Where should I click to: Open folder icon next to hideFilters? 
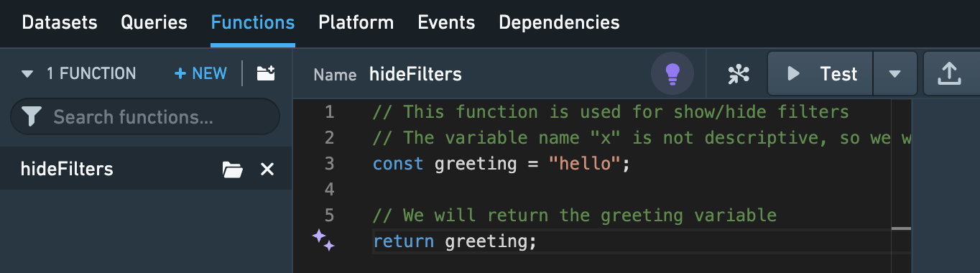pyautogui.click(x=232, y=170)
